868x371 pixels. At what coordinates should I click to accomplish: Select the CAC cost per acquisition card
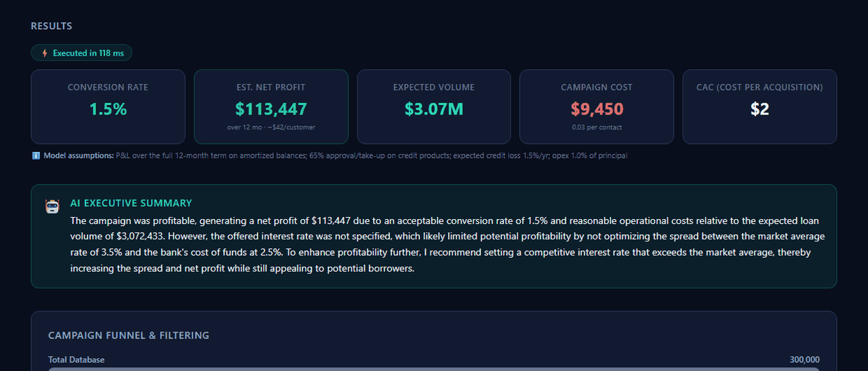coord(759,106)
